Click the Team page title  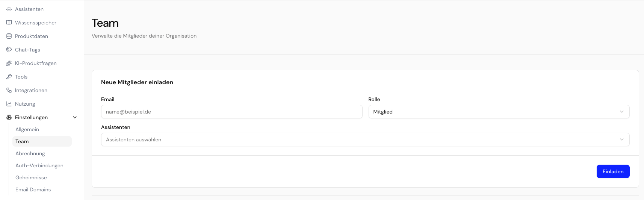click(105, 23)
